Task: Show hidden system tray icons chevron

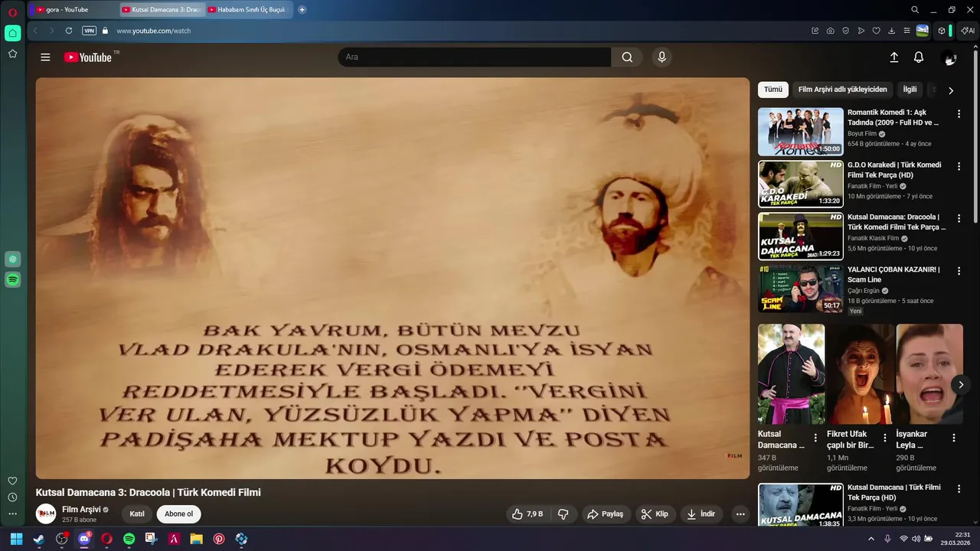Action: 871,539
